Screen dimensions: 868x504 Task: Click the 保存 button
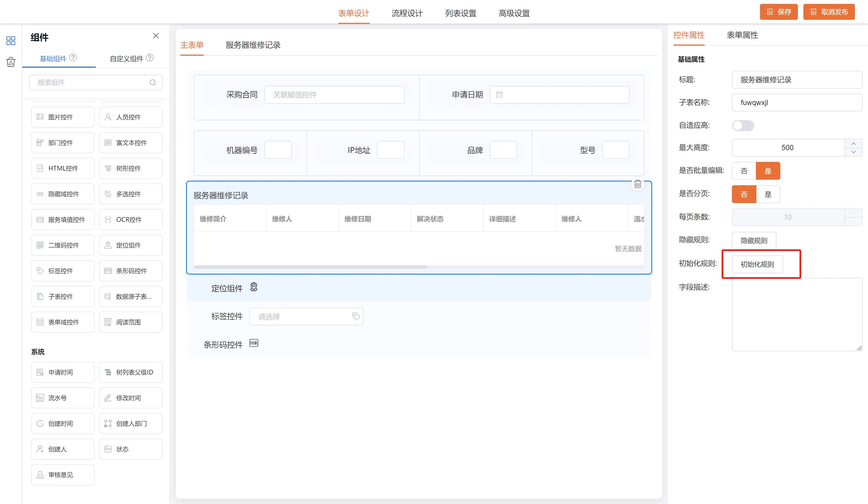[778, 12]
